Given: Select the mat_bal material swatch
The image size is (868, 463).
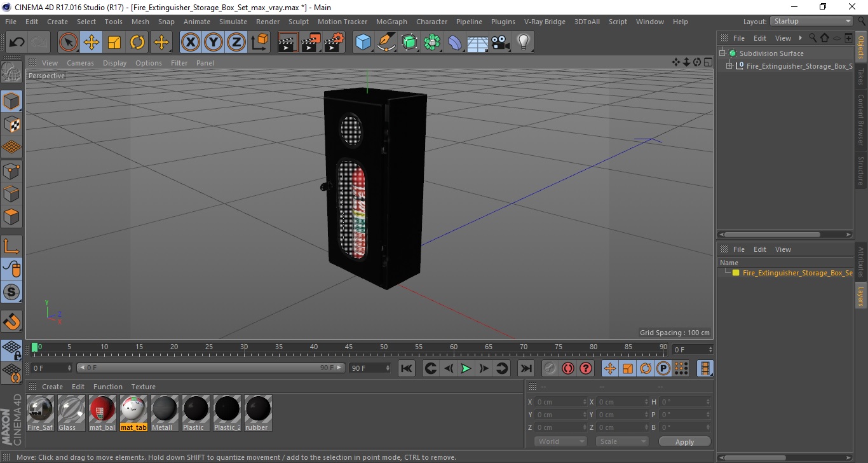Looking at the screenshot, I should pyautogui.click(x=102, y=413).
